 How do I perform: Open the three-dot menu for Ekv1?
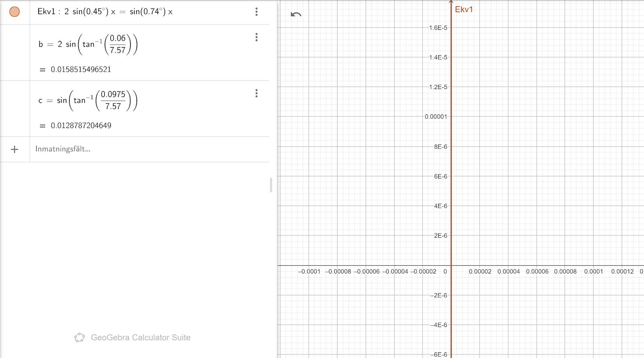point(256,12)
